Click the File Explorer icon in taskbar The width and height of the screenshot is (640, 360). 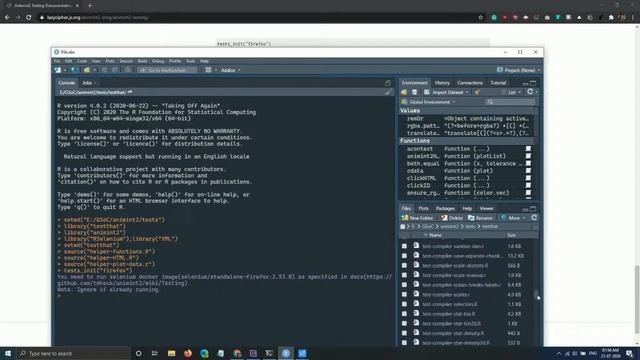coord(171,353)
